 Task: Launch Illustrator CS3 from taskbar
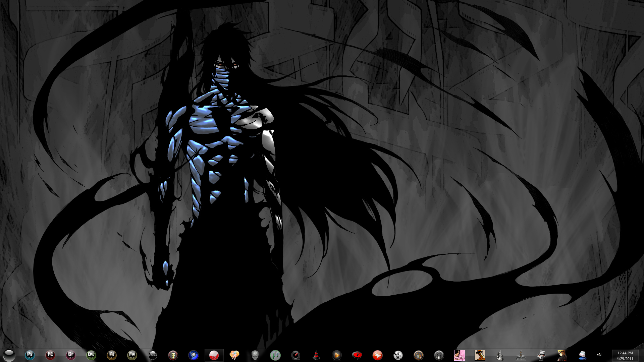click(x=112, y=355)
